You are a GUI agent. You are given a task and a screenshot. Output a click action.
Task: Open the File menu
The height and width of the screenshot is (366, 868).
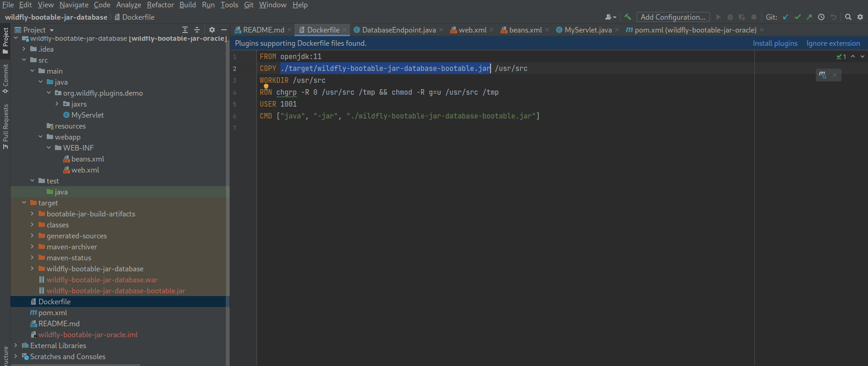pos(8,5)
